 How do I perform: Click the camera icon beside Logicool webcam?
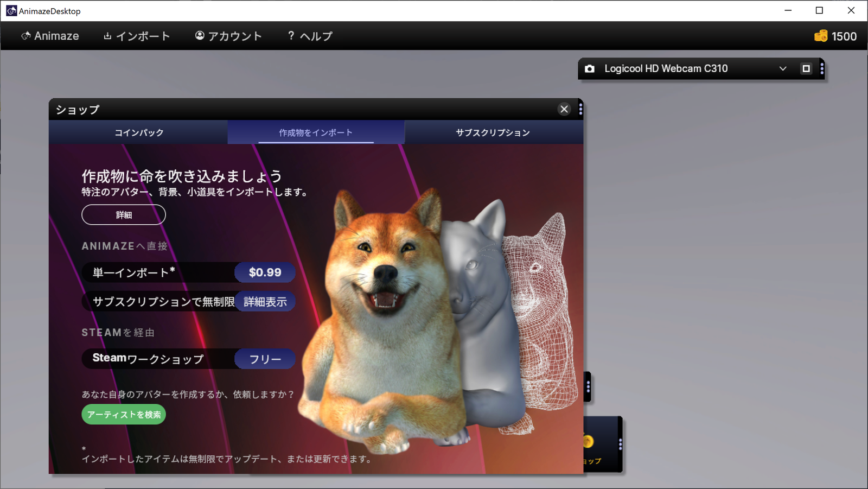590,69
